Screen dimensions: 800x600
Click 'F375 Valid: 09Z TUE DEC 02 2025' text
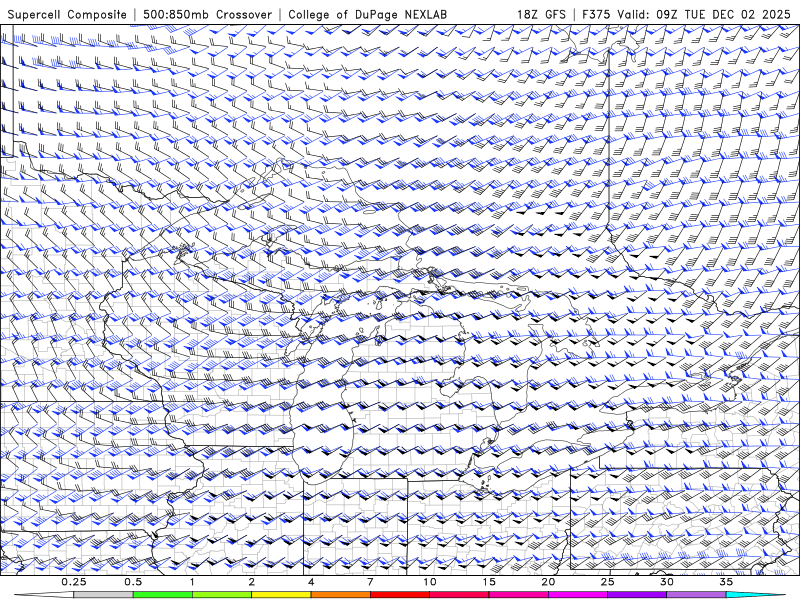[686, 14]
